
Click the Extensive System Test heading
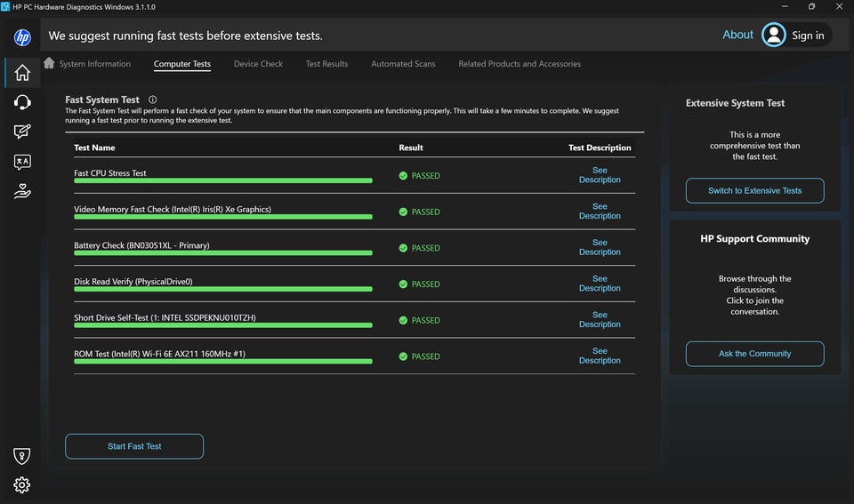pos(735,103)
